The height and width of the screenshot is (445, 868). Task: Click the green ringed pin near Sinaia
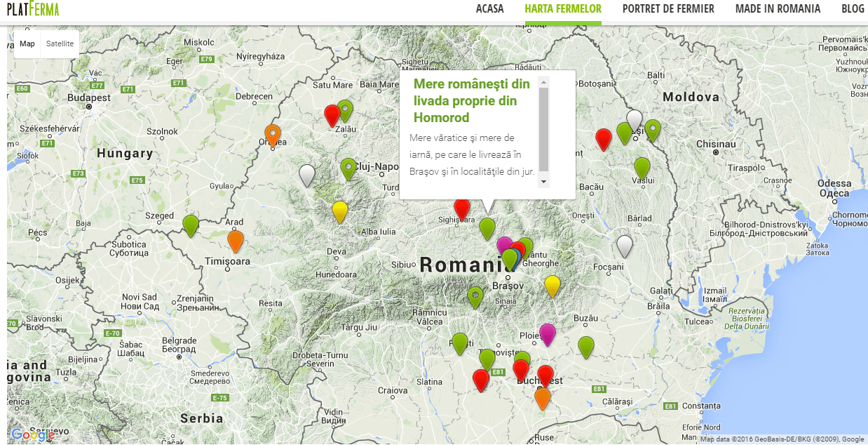(475, 298)
